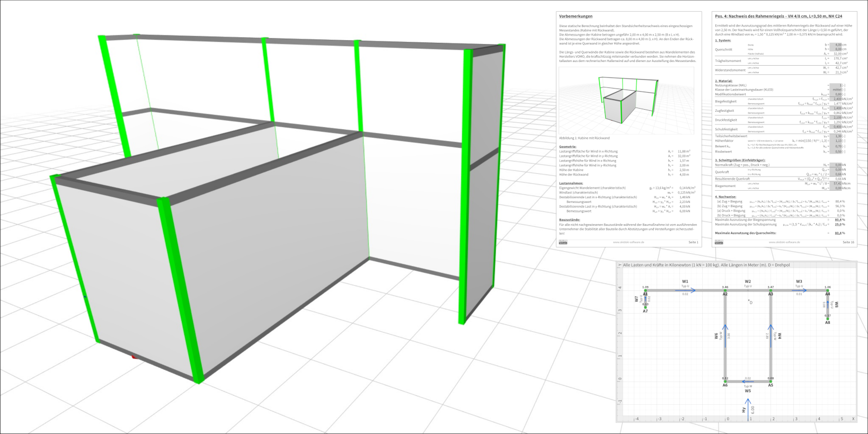This screenshot has height=434, width=868.
Task: Click the Breite b field showing 4,00
Action: (836, 45)
